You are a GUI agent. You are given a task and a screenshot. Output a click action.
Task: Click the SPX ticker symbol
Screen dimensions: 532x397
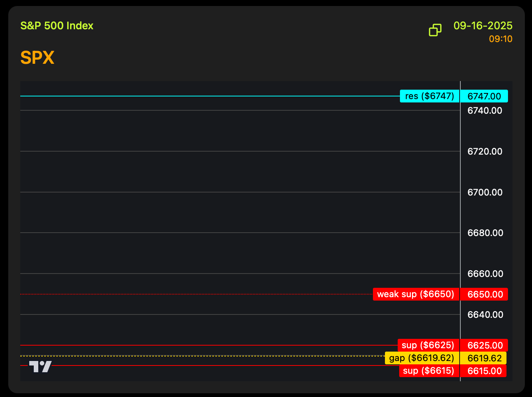pyautogui.click(x=37, y=57)
